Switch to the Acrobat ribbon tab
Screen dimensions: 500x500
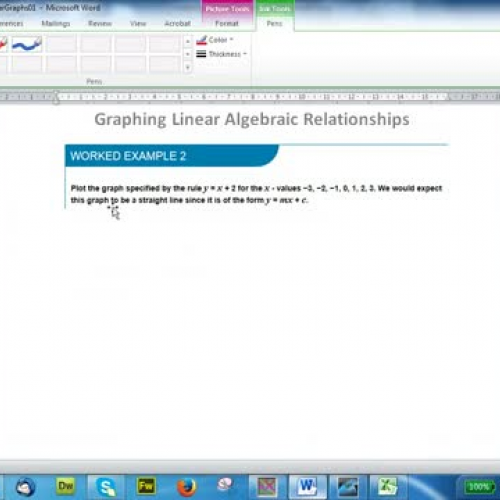pos(178,23)
